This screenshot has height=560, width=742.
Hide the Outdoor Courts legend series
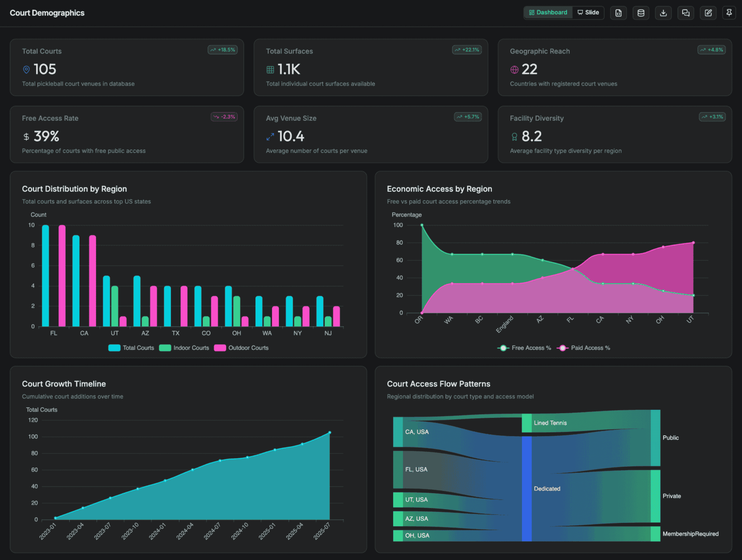point(241,348)
